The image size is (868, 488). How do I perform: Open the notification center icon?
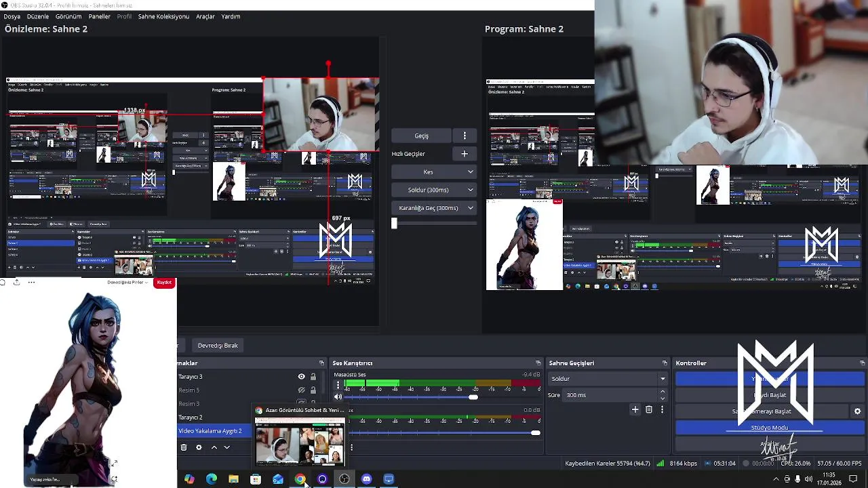[x=853, y=479]
